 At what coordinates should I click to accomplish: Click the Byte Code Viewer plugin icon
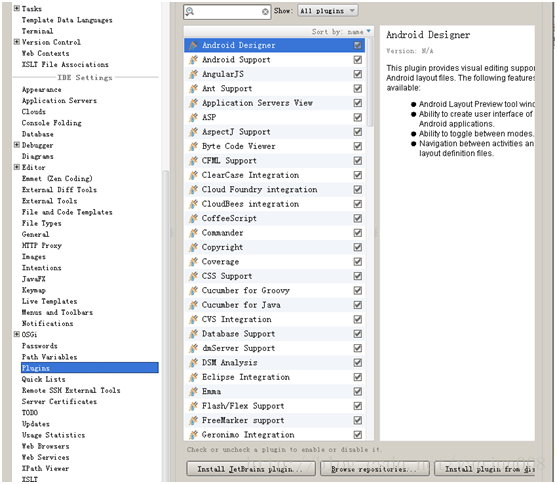tap(193, 146)
